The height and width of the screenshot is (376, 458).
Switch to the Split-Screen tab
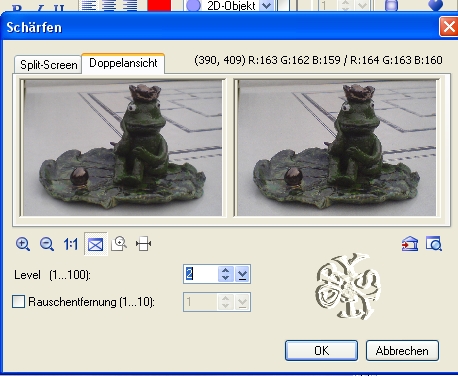(48, 65)
